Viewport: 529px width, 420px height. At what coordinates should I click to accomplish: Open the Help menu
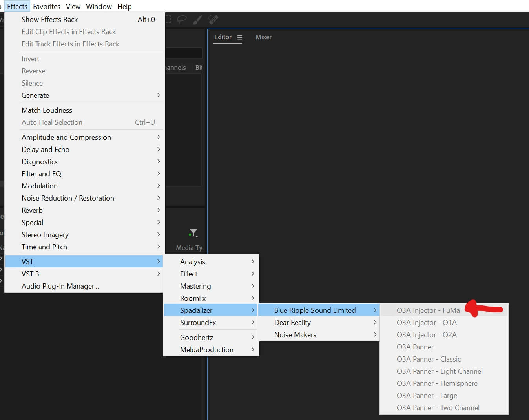124,6
